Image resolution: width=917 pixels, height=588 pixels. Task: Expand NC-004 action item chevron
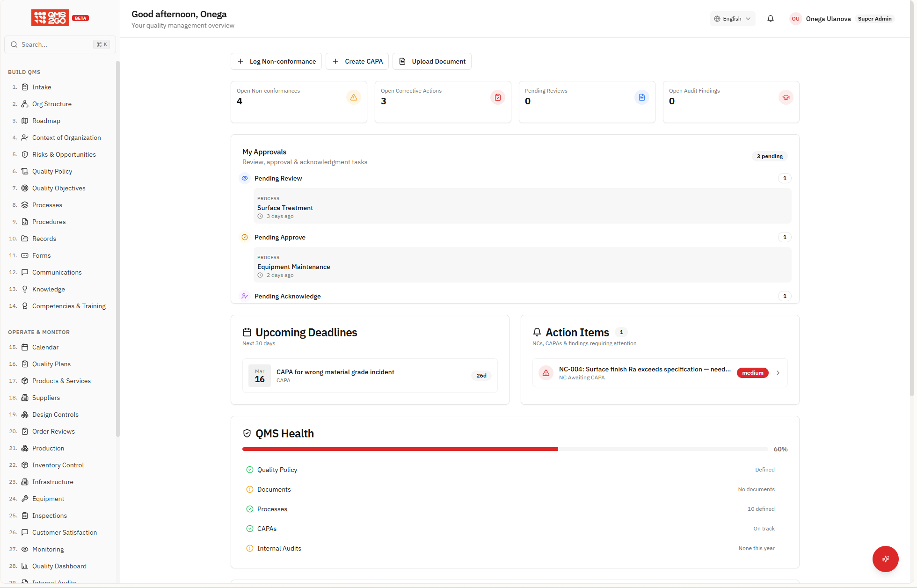click(x=778, y=373)
